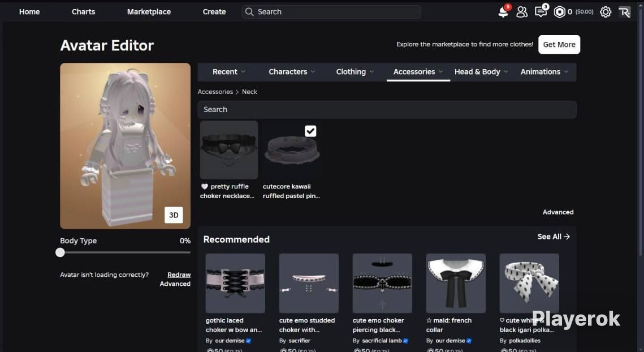
Task: Open maid: french collar item
Action: (x=456, y=283)
